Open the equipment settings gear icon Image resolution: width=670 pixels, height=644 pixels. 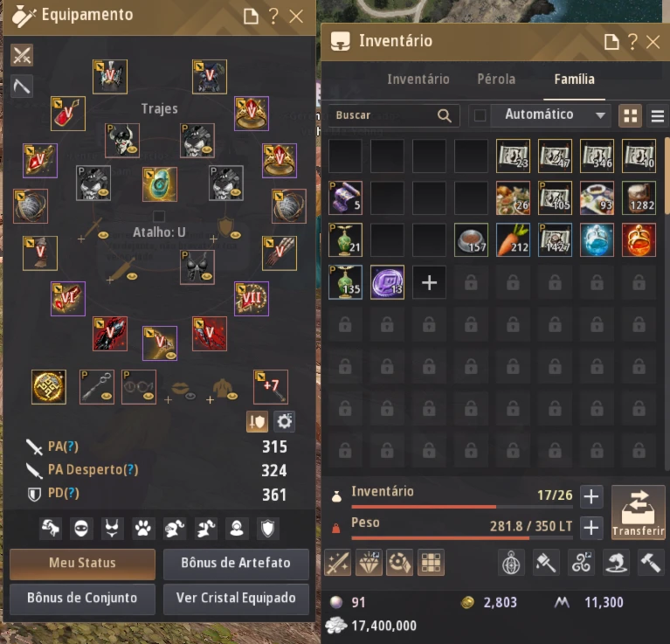[x=284, y=422]
